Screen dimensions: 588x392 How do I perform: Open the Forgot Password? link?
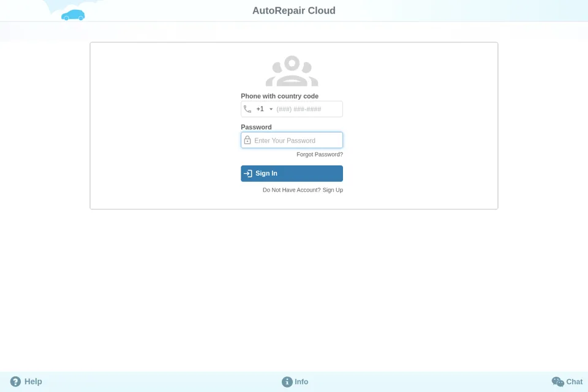[x=320, y=154]
